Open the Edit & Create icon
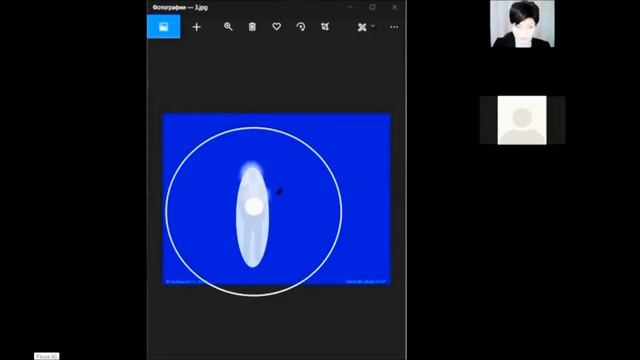The height and width of the screenshot is (360, 640). (362, 27)
